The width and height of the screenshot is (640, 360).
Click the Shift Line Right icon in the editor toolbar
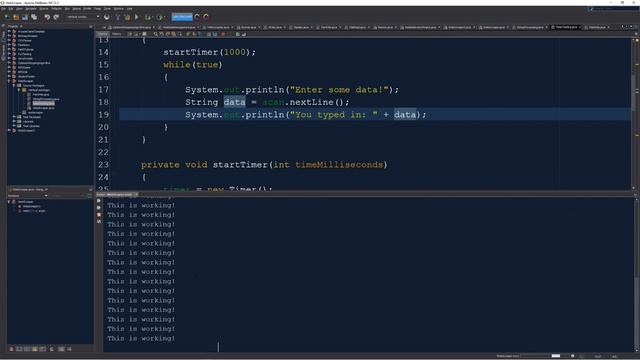tap(215, 34)
